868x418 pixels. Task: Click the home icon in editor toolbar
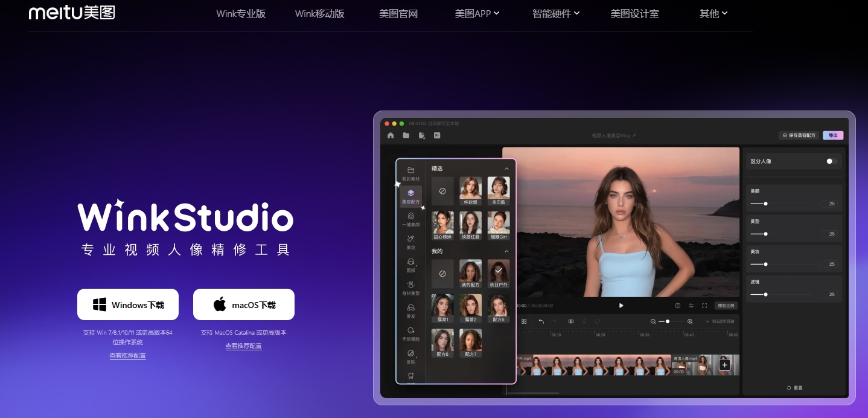(391, 135)
